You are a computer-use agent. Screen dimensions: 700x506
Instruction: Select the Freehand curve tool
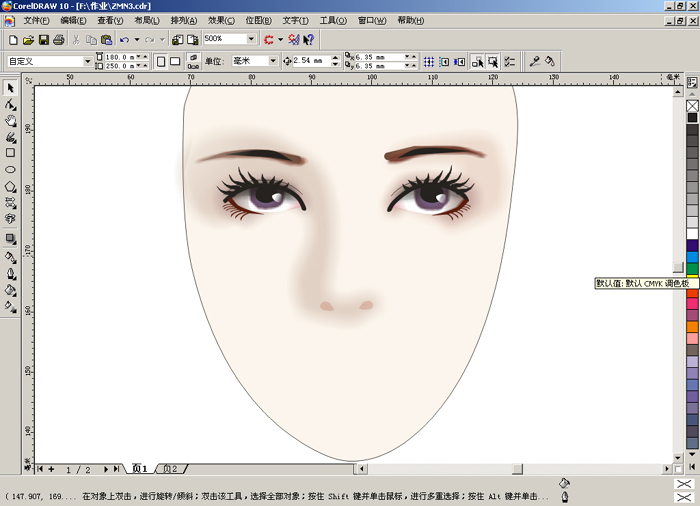pyautogui.click(x=10, y=137)
